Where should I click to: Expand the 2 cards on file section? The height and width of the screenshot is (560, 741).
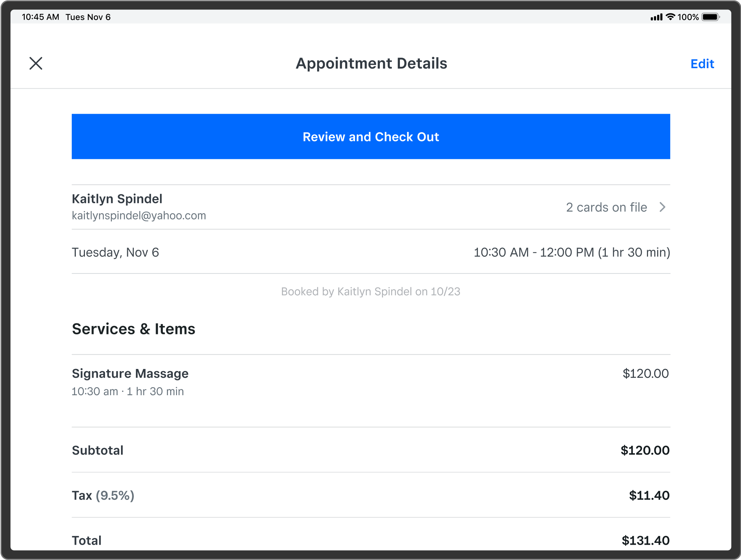(606, 207)
